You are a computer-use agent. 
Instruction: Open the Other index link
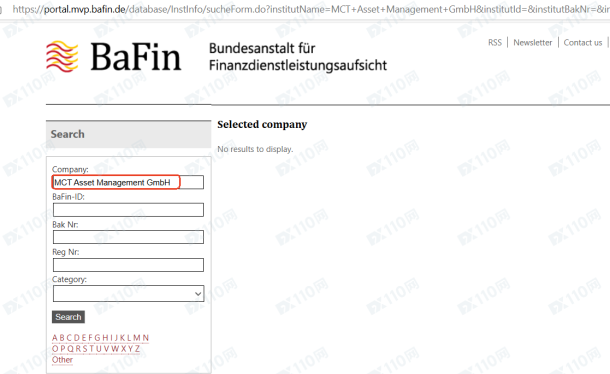[x=62, y=360]
